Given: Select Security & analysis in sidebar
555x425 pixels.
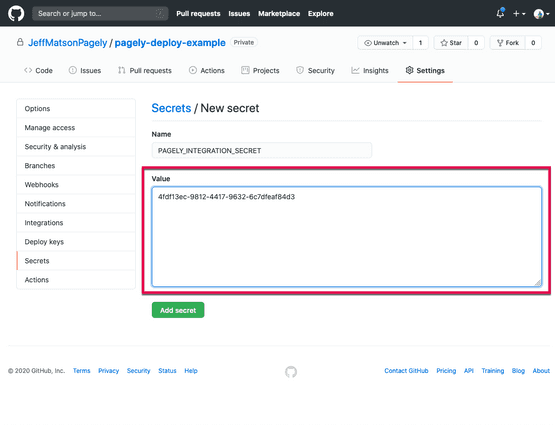Looking at the screenshot, I should [x=76, y=147].
